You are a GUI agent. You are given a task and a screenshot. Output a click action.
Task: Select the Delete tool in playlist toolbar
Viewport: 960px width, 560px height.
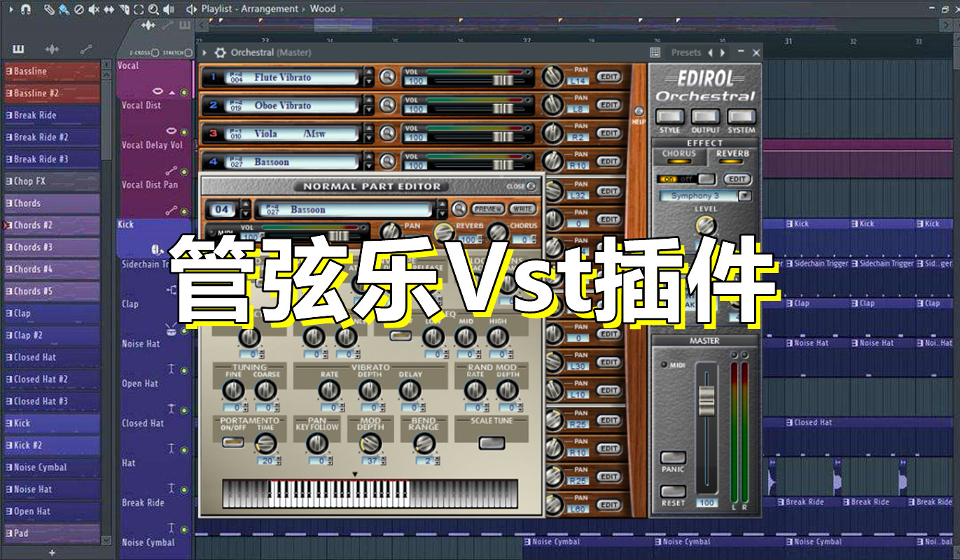78,9
